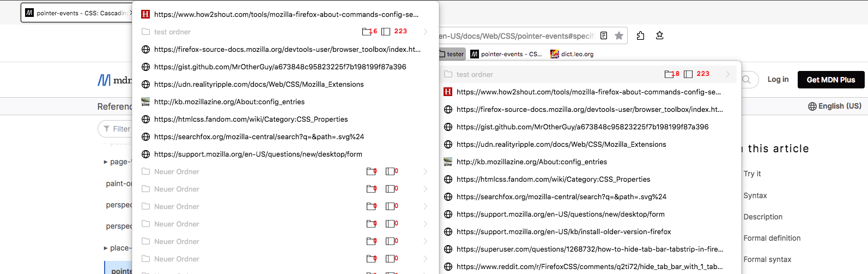Screen dimensions: 868x274
Task: Jump to the Syntax section link
Action: (755, 195)
